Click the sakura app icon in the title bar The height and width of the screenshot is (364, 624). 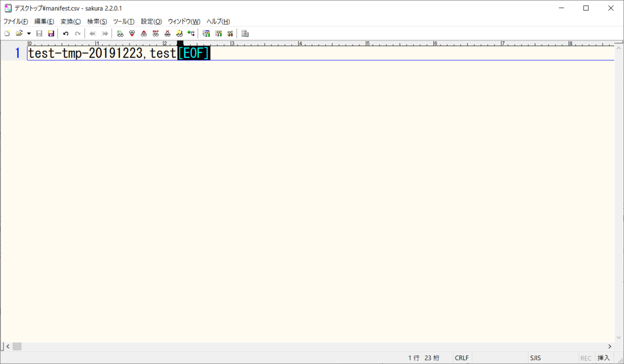tap(8, 8)
